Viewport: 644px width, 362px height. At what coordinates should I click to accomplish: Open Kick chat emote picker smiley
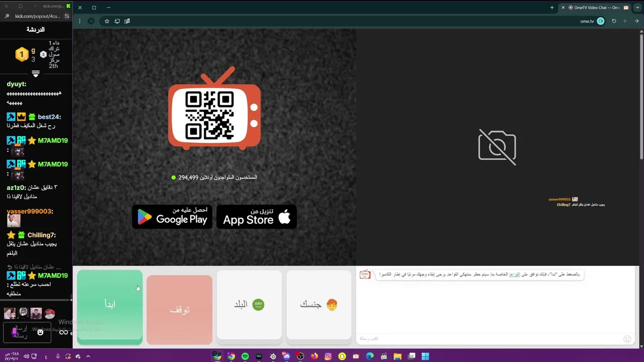pyautogui.click(x=40, y=332)
